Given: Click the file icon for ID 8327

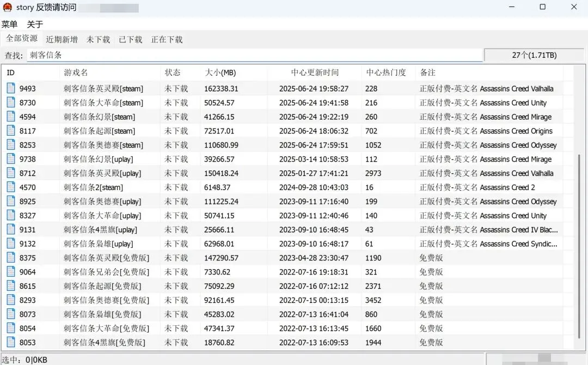Looking at the screenshot, I should point(11,215).
